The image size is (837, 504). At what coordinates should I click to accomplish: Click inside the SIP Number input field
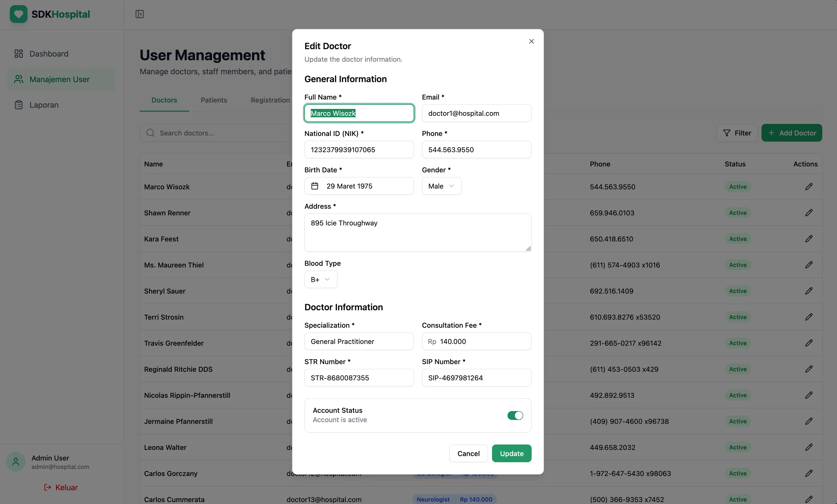(476, 378)
